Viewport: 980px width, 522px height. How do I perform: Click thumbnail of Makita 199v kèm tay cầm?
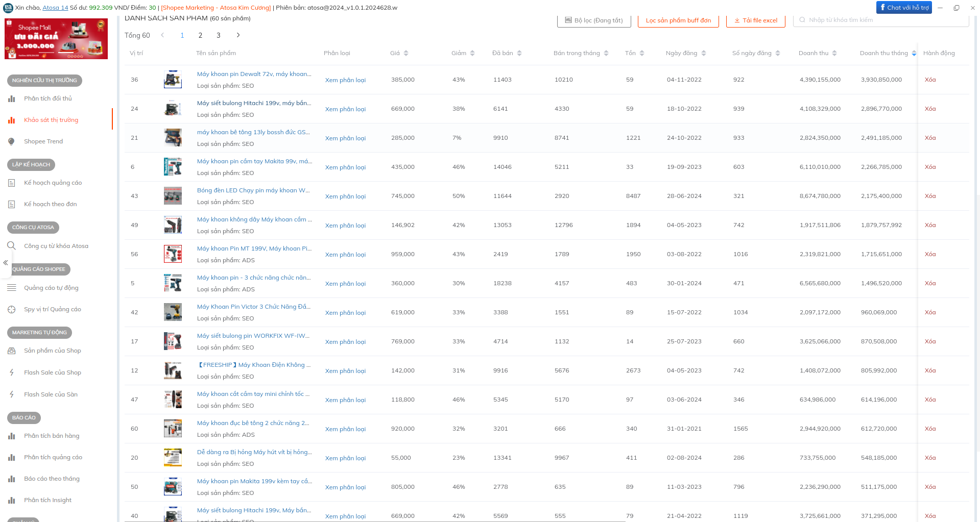pos(173,487)
